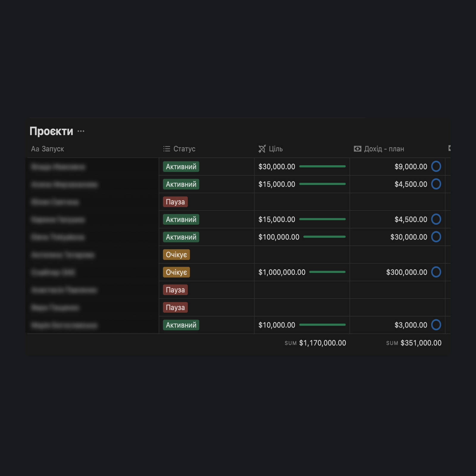476x476 pixels.
Task: Click the Дохід - план header label
Action: (384, 149)
